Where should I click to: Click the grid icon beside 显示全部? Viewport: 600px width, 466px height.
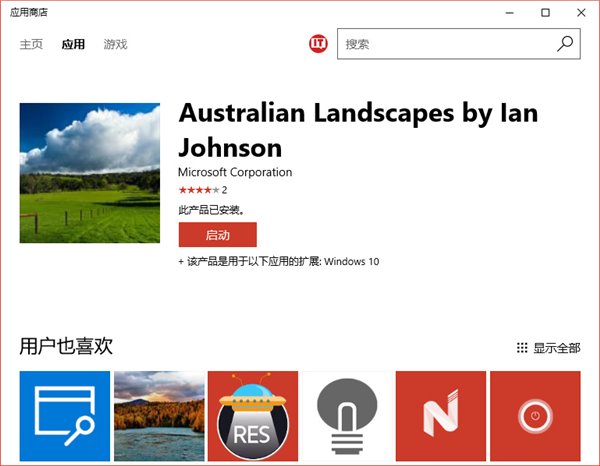click(x=522, y=348)
